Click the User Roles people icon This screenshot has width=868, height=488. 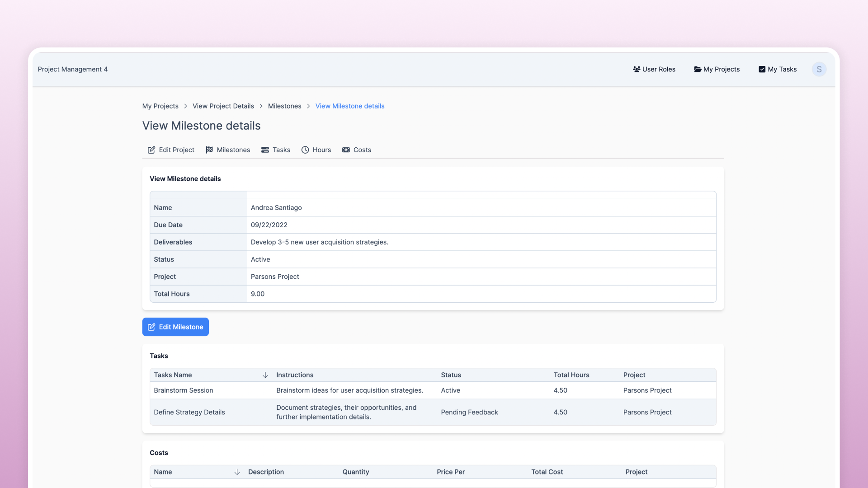637,69
